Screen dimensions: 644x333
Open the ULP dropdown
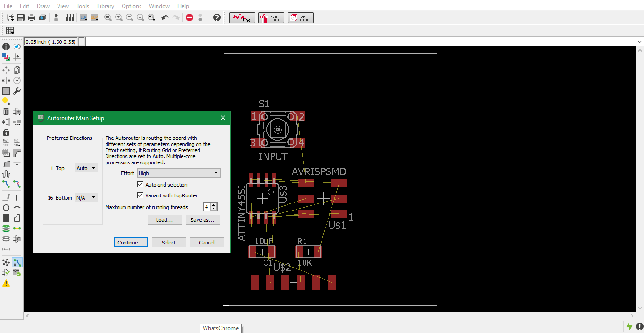(95, 17)
